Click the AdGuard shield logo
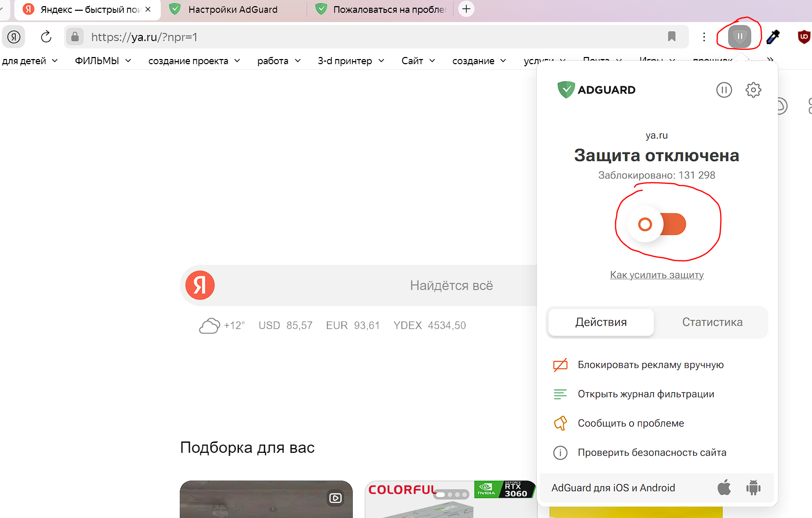This screenshot has height=518, width=812. tap(565, 90)
